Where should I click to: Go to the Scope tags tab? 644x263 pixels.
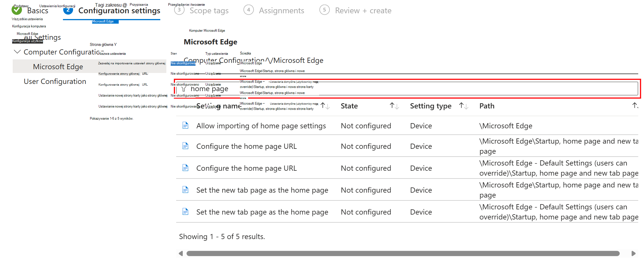click(x=209, y=11)
